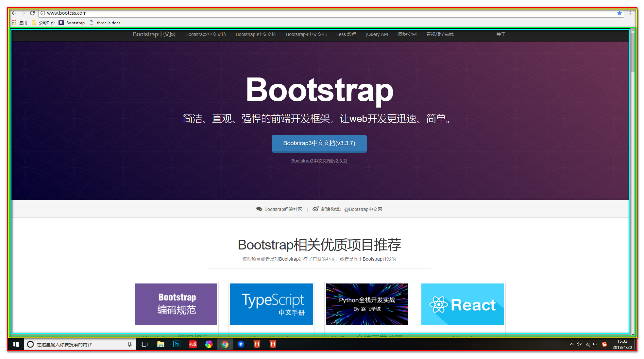Image resolution: width=644 pixels, height=359 pixels.
Task: Click the Cortana microphone icon
Action: point(129,344)
